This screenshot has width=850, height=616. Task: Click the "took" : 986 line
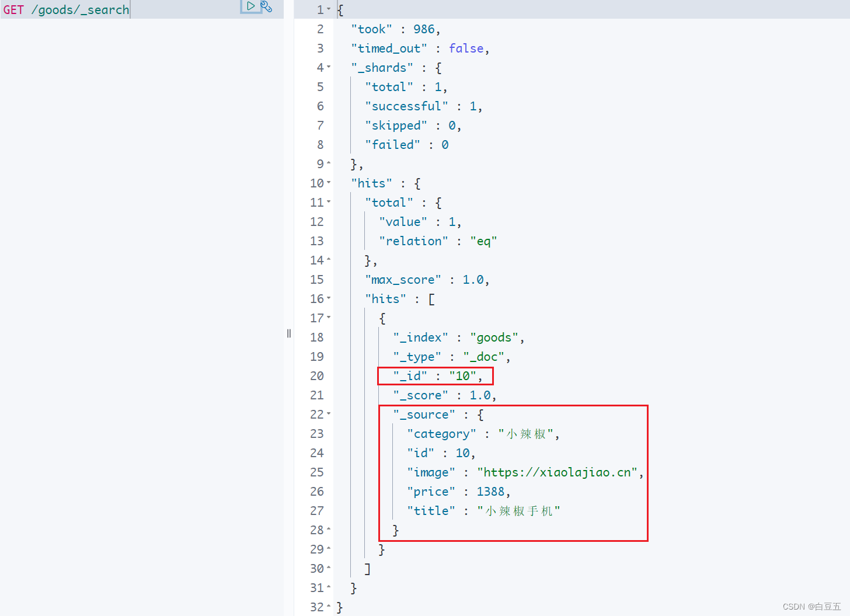point(395,29)
